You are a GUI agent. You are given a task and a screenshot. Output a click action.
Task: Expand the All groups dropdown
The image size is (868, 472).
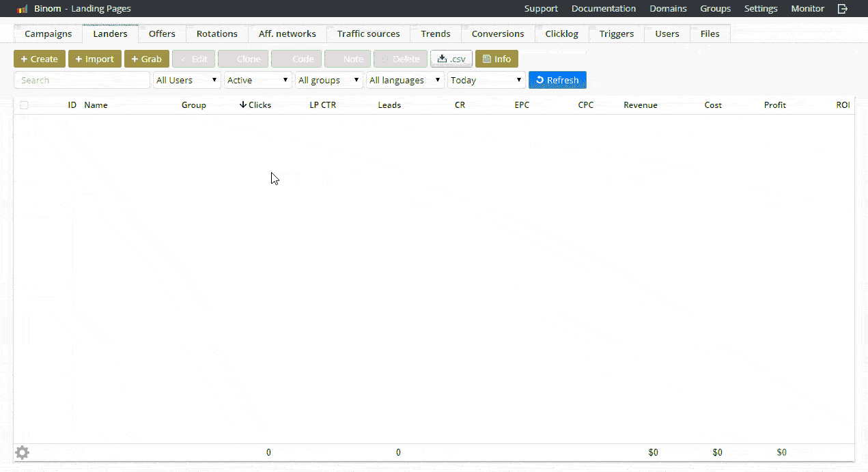coord(329,80)
